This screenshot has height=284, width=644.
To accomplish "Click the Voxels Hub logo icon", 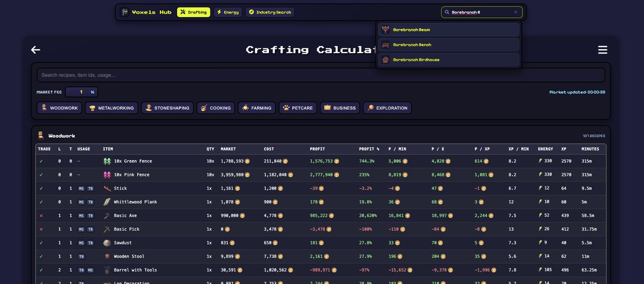I will click(x=125, y=12).
